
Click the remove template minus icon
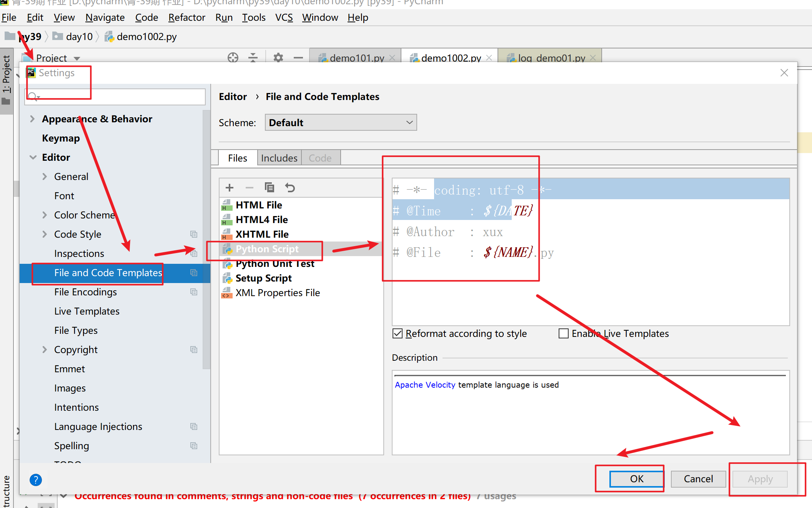coord(250,188)
